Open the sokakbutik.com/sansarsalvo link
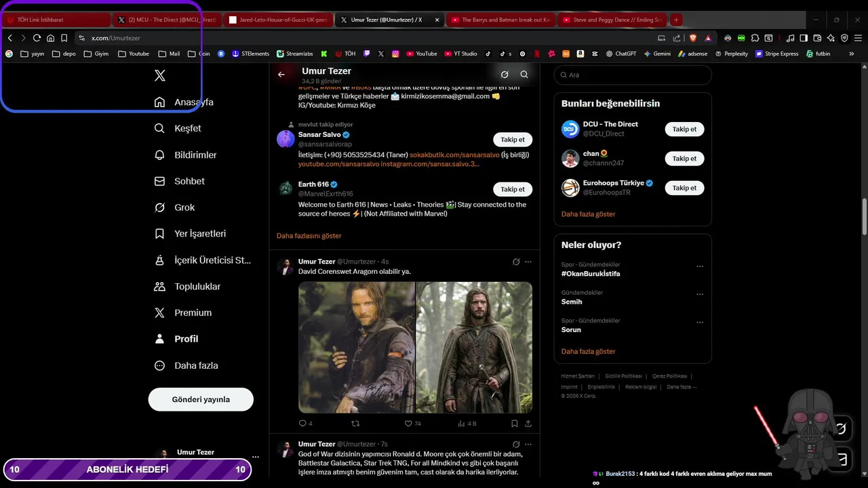868x488 pixels. pyautogui.click(x=454, y=155)
